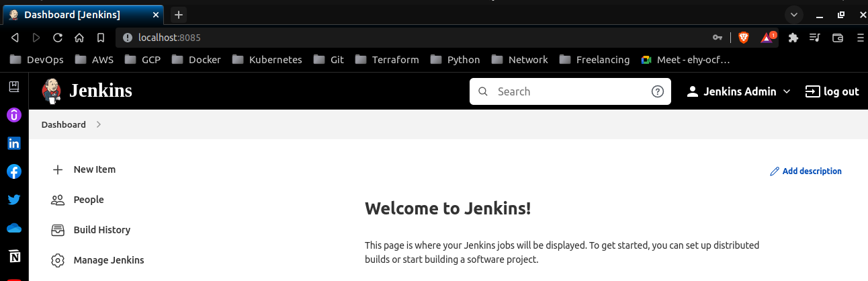Open LinkedIn in the sidebar
Image resolution: width=868 pixels, height=281 pixels.
point(14,143)
